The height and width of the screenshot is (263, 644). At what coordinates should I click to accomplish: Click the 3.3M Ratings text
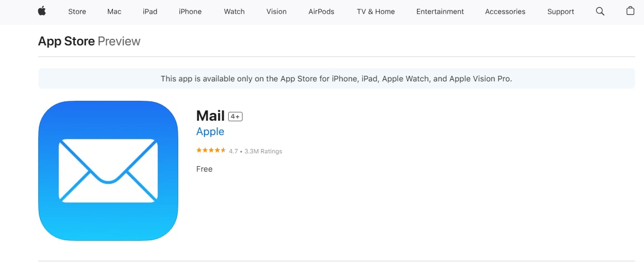(263, 151)
